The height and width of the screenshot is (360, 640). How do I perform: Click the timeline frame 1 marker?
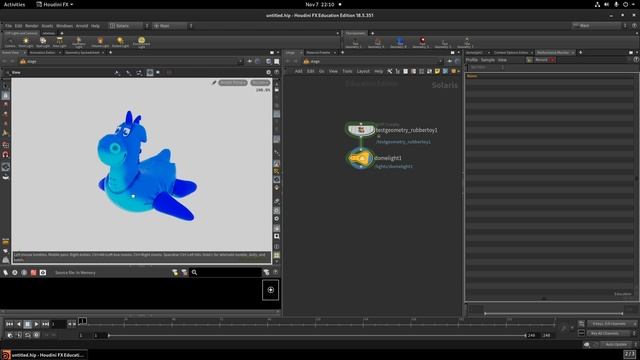[x=82, y=321]
